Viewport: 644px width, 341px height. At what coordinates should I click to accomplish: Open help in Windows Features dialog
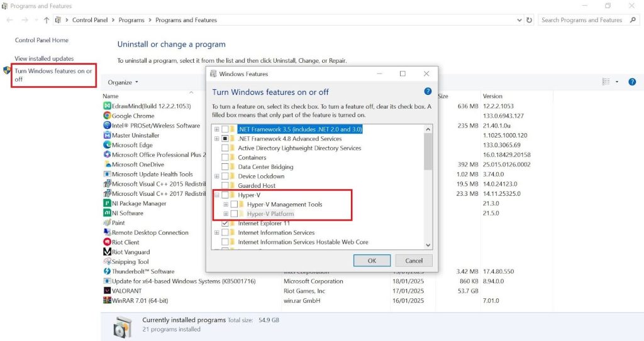(428, 92)
